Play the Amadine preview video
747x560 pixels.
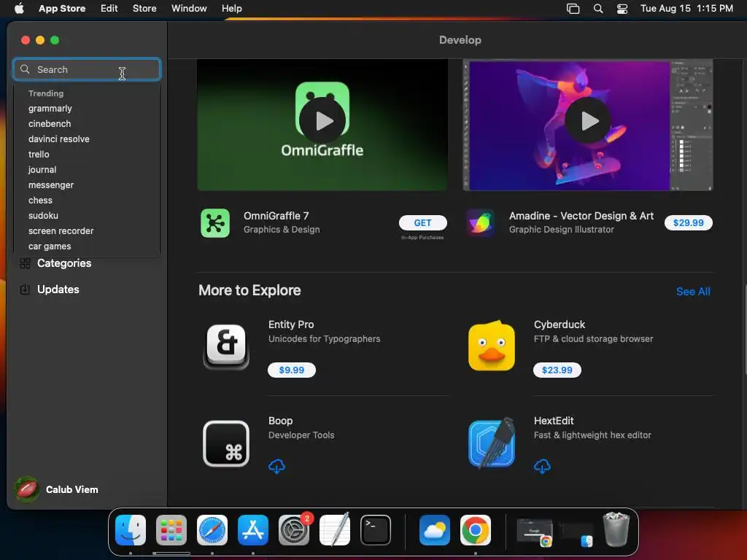coord(588,121)
